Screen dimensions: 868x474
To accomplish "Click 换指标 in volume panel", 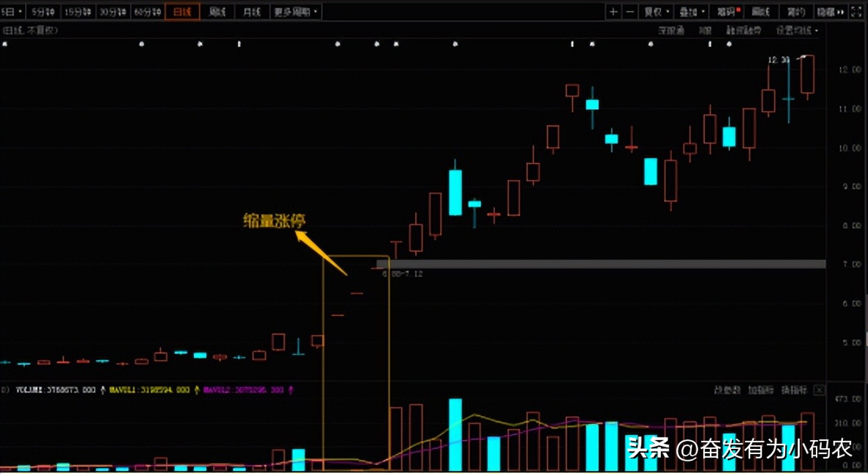I will 795,390.
